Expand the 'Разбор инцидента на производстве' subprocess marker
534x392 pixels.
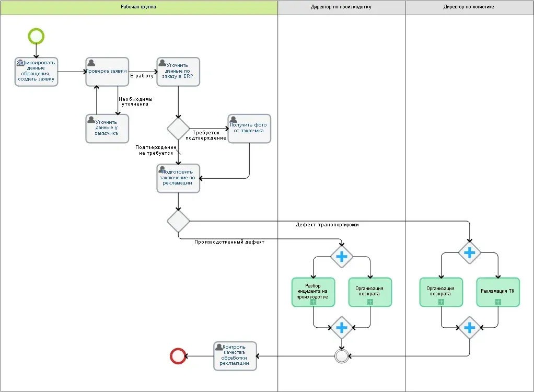pyautogui.click(x=313, y=302)
